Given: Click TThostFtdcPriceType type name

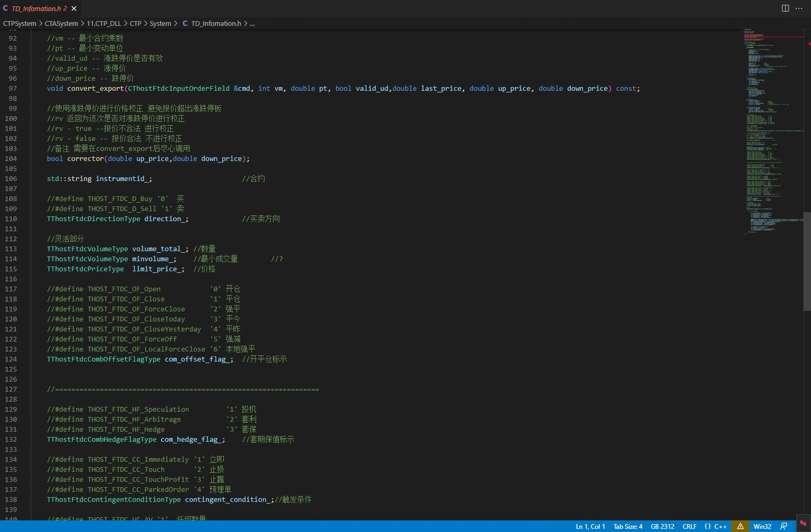Looking at the screenshot, I should [86, 269].
